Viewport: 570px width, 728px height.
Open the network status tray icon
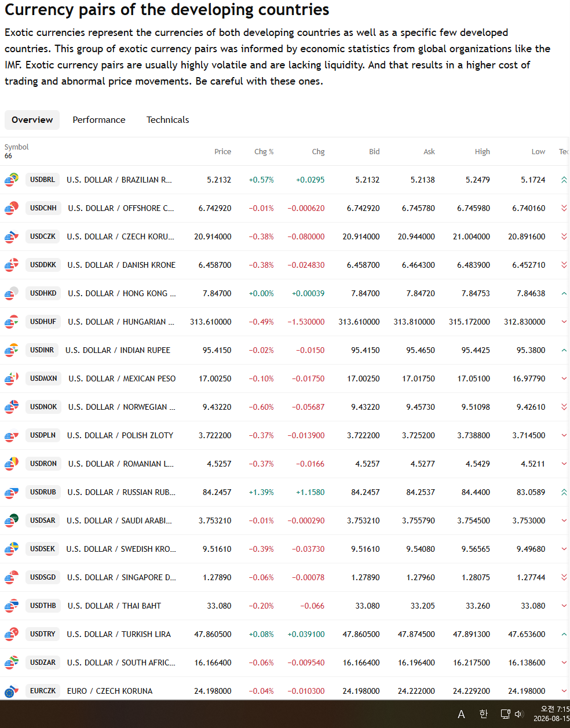[505, 714]
